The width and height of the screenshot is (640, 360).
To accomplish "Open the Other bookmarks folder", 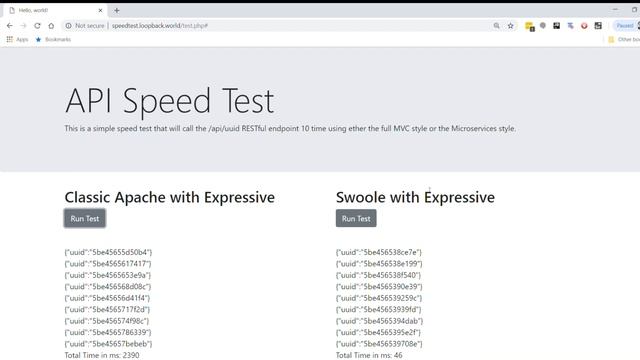I will 624,40.
